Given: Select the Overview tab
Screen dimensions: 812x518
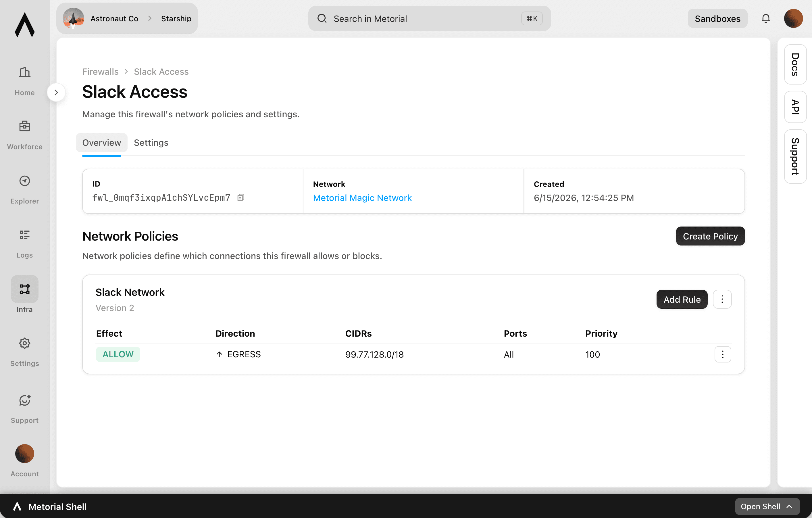Looking at the screenshot, I should (101, 143).
